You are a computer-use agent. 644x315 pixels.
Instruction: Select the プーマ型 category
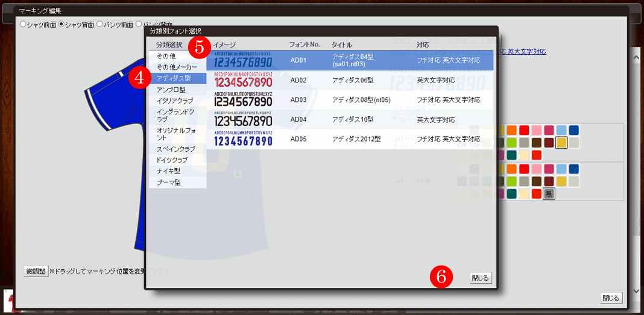click(177, 182)
